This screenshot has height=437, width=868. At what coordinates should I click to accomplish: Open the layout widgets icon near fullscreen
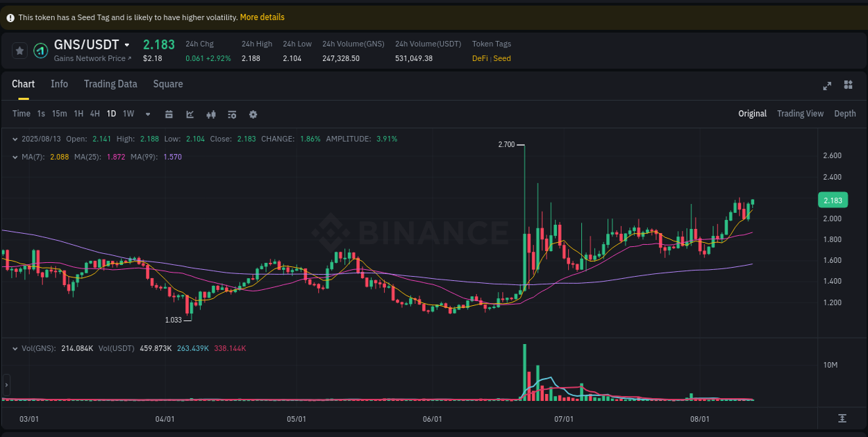coord(848,85)
